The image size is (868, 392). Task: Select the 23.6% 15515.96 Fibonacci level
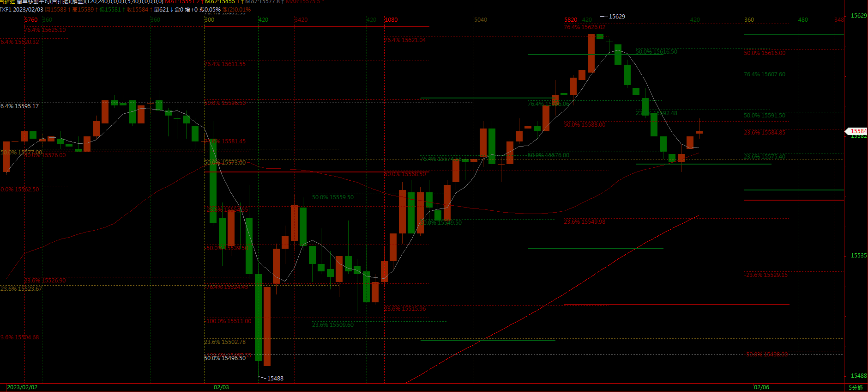tap(405, 309)
